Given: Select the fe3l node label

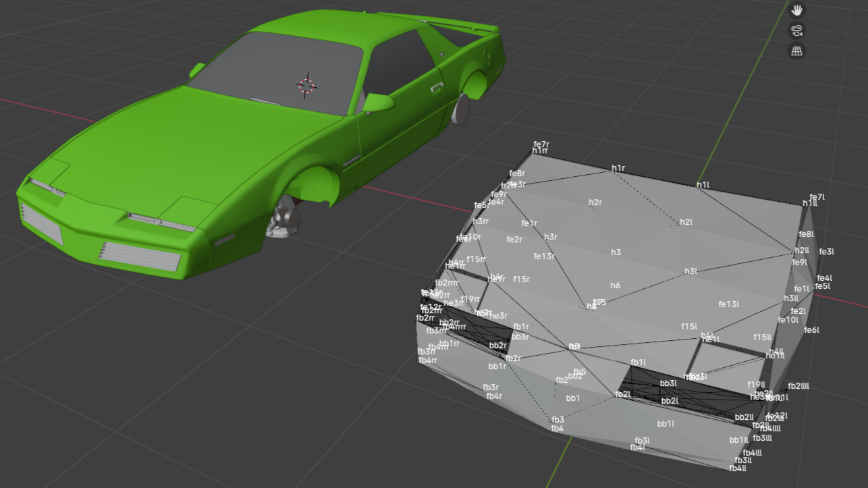Looking at the screenshot, I should coord(826,252).
